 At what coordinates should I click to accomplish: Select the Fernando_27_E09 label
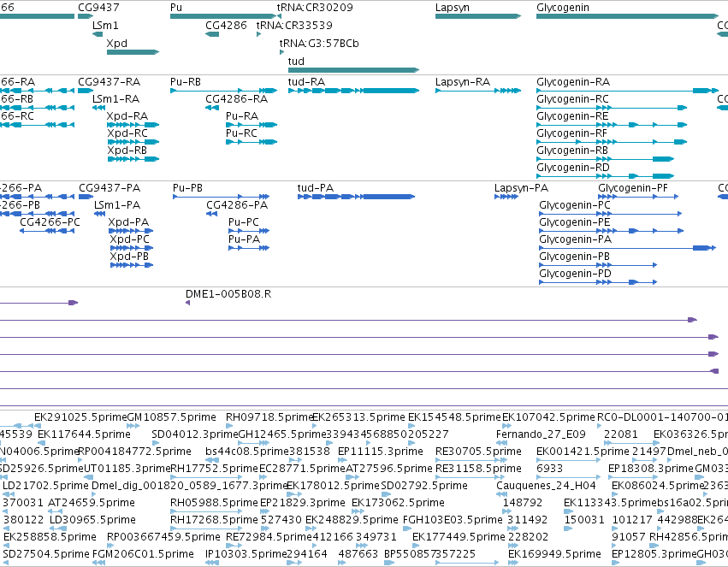click(541, 434)
